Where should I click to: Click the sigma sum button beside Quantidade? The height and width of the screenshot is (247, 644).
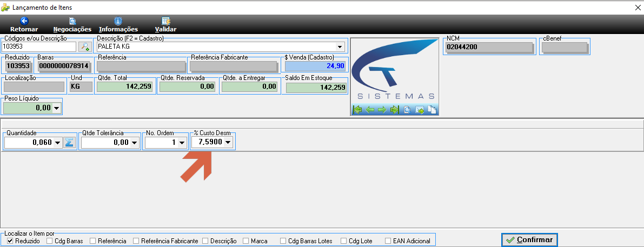point(69,143)
